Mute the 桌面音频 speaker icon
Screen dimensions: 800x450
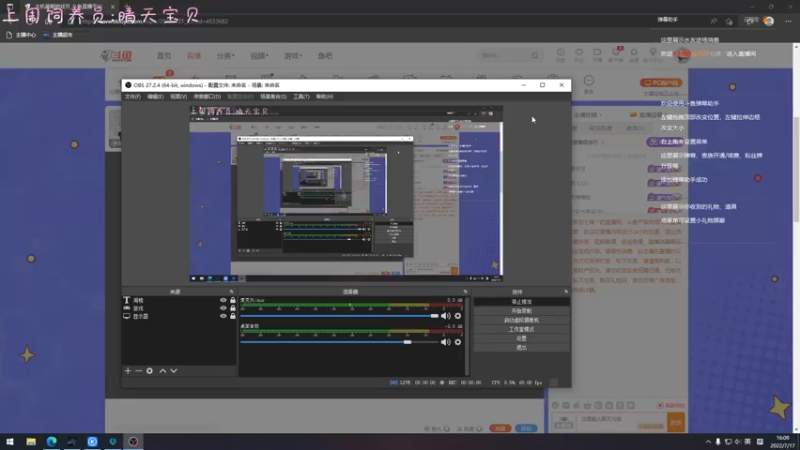point(445,342)
